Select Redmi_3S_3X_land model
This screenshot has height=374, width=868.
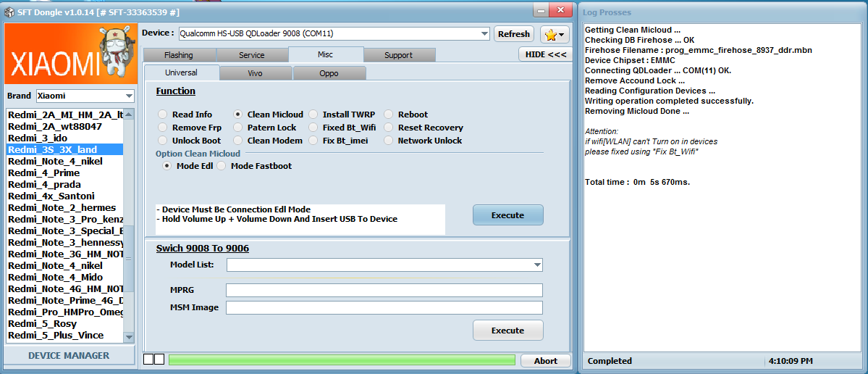click(64, 149)
